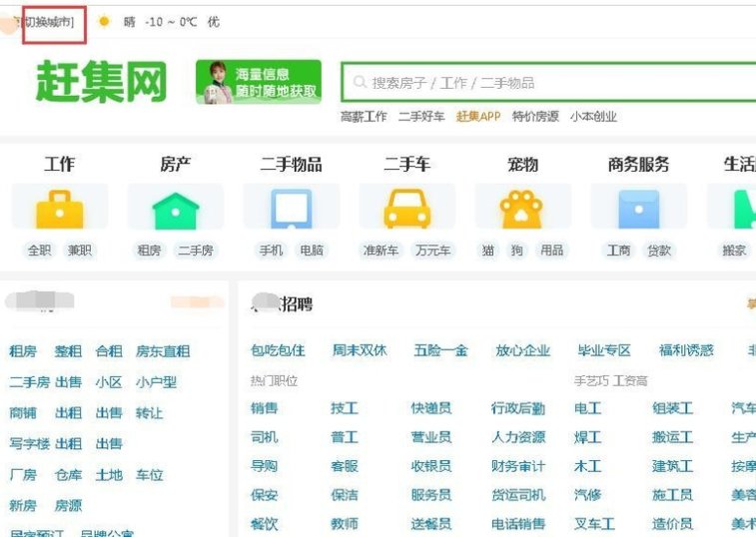Open the 人力资源 job link
Image resolution: width=756 pixels, height=537 pixels.
click(x=518, y=437)
